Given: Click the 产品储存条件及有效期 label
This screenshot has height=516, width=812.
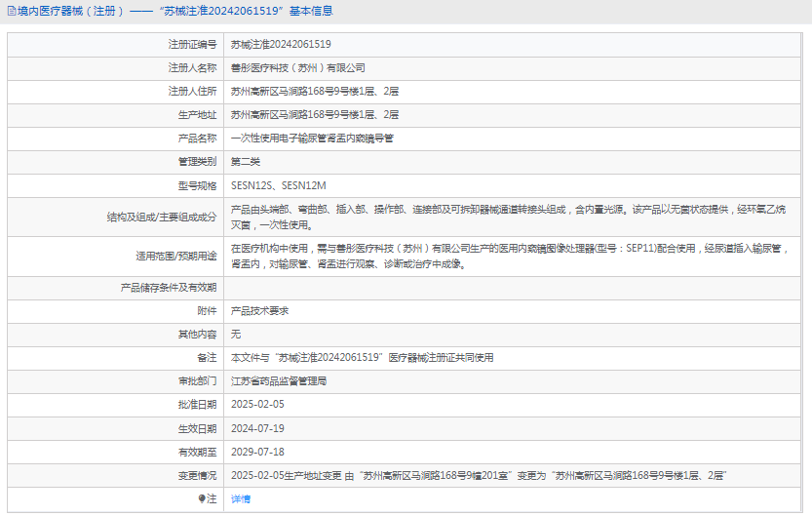Looking at the screenshot, I should tap(169, 288).
